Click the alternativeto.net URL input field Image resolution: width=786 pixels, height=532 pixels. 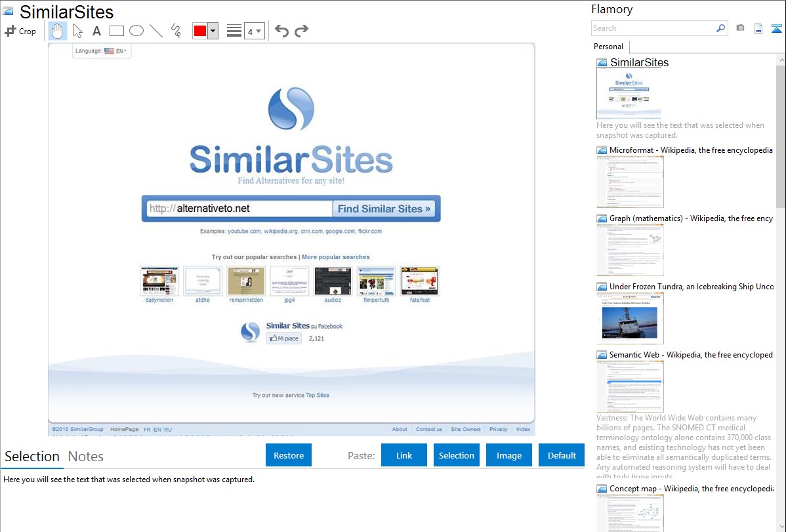239,209
